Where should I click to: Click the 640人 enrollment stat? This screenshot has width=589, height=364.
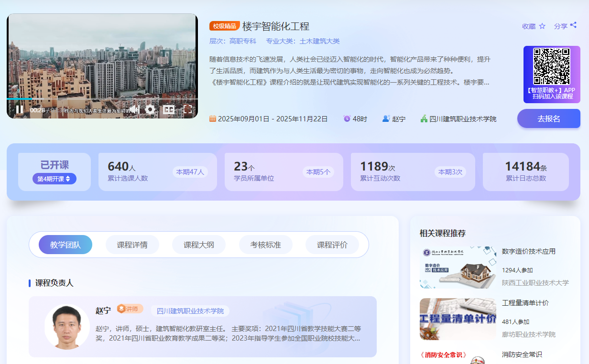pyautogui.click(x=122, y=166)
